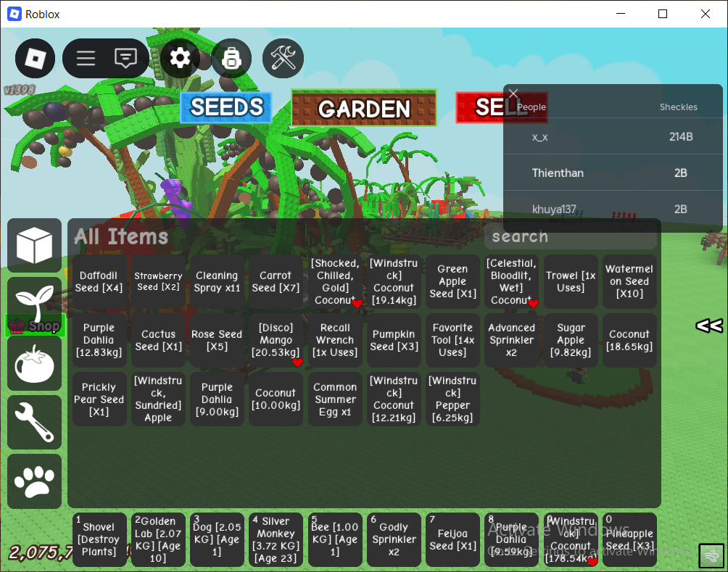Select player x_x in leaderboard
This screenshot has height=572, width=728.
coord(613,136)
